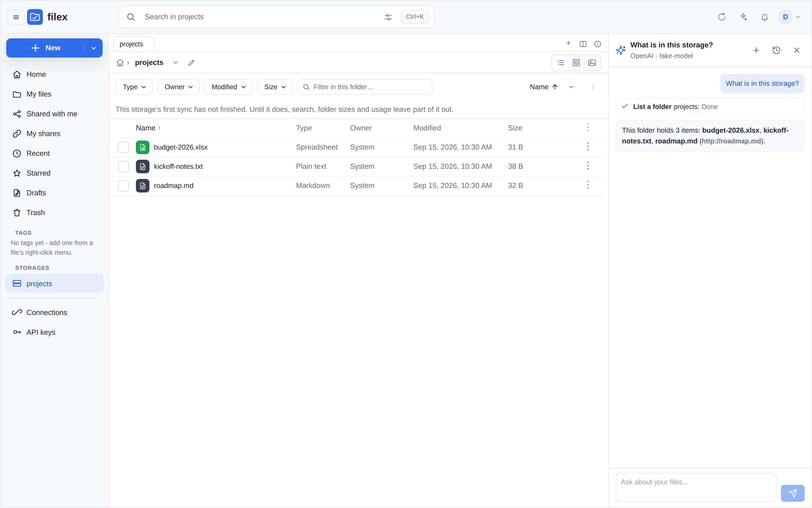Switch to gallery image view
Screen dimensions: 812x508
click(592, 63)
